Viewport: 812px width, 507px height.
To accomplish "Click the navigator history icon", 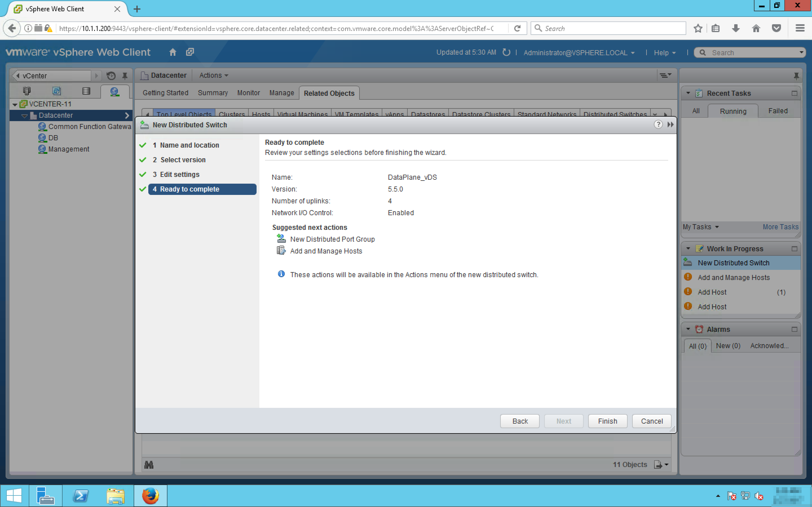I will [111, 76].
